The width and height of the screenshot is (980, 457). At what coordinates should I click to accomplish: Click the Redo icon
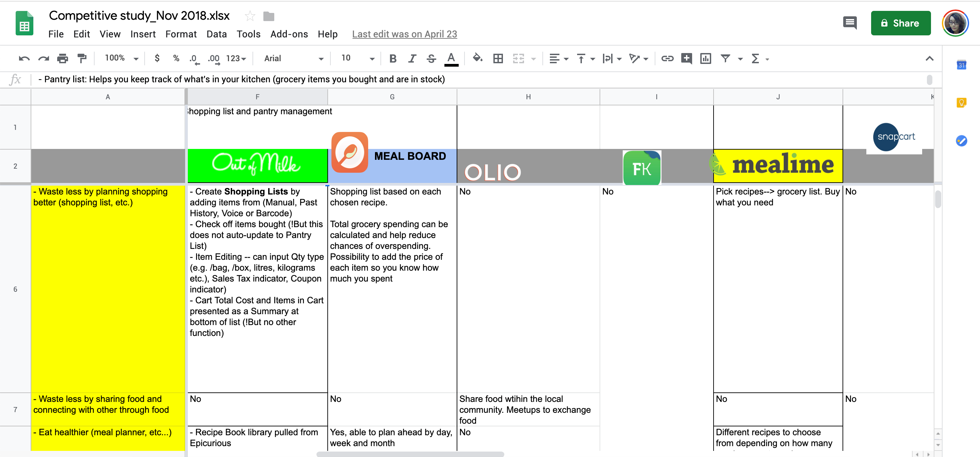[44, 58]
